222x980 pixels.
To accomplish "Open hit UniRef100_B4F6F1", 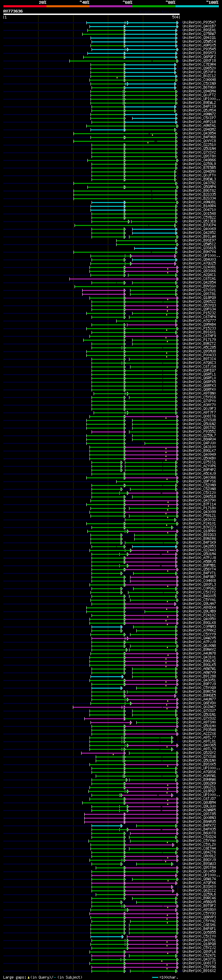I will [199, 929].
